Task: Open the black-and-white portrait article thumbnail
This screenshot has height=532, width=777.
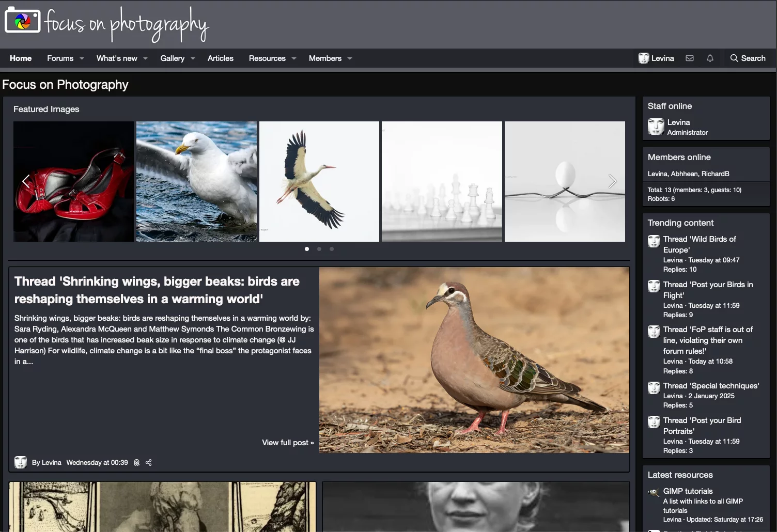Action: 476,507
